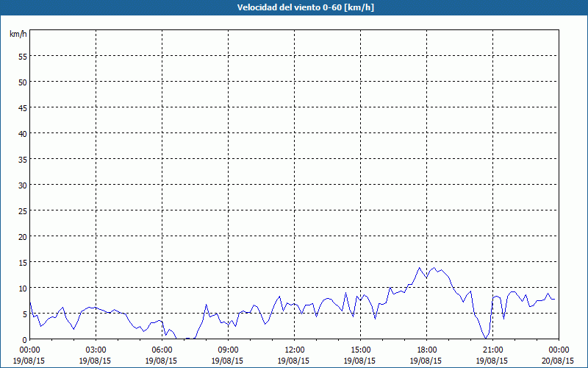Click the 15 value on the y-axis
This screenshot has width=588, height=368.
point(23,262)
